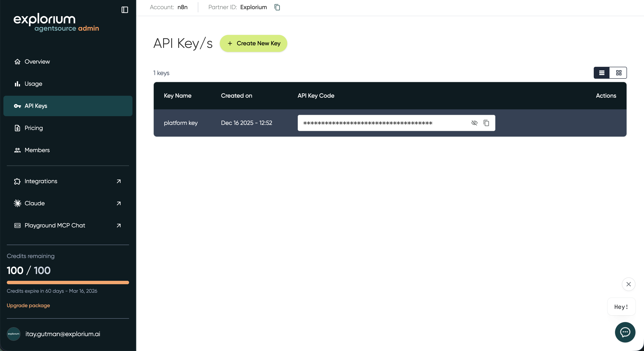Click external arrow next to Integrations
This screenshot has width=644, height=351.
pyautogui.click(x=119, y=181)
